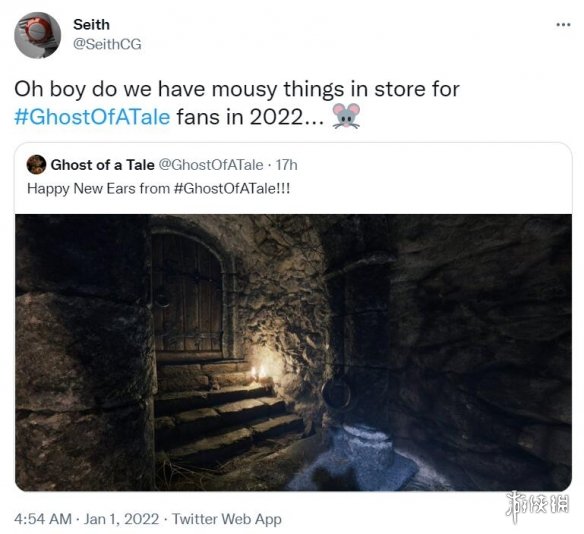Open the Seith display name link
The height and width of the screenshot is (534, 584).
[91, 25]
